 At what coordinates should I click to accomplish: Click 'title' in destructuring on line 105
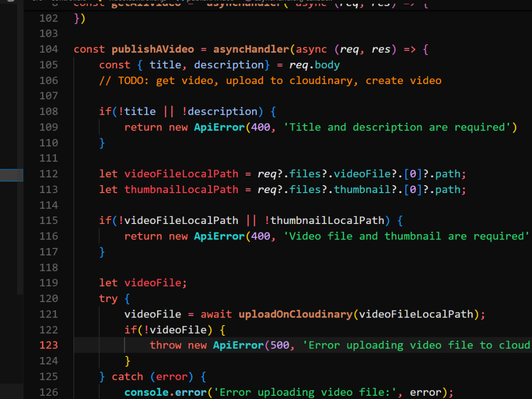[165, 65]
